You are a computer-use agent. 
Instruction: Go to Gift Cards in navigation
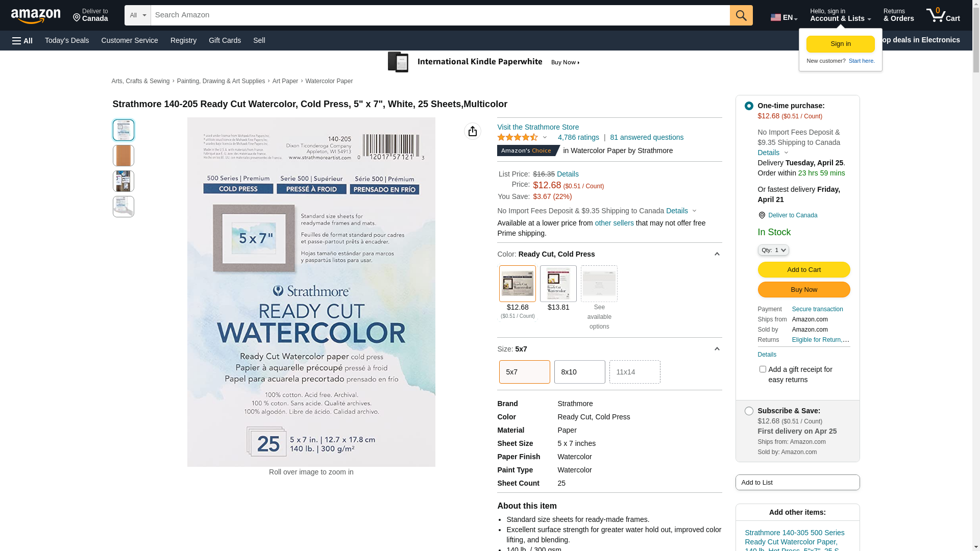[x=225, y=40]
